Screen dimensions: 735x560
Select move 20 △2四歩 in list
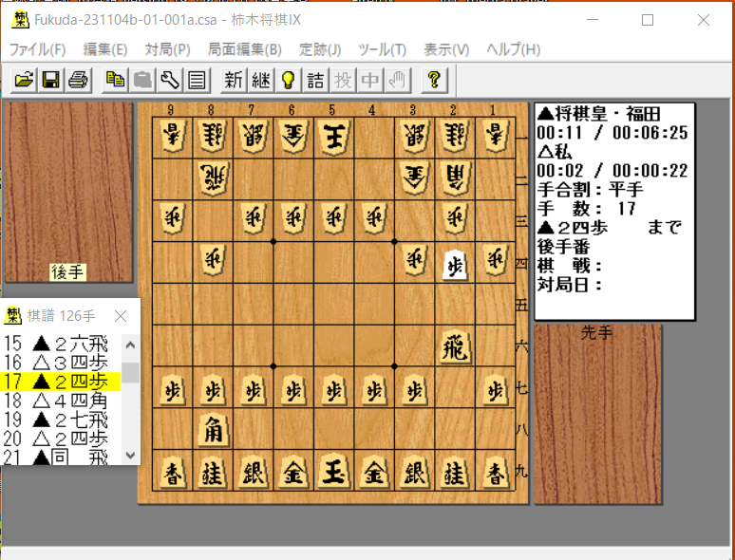click(61, 439)
